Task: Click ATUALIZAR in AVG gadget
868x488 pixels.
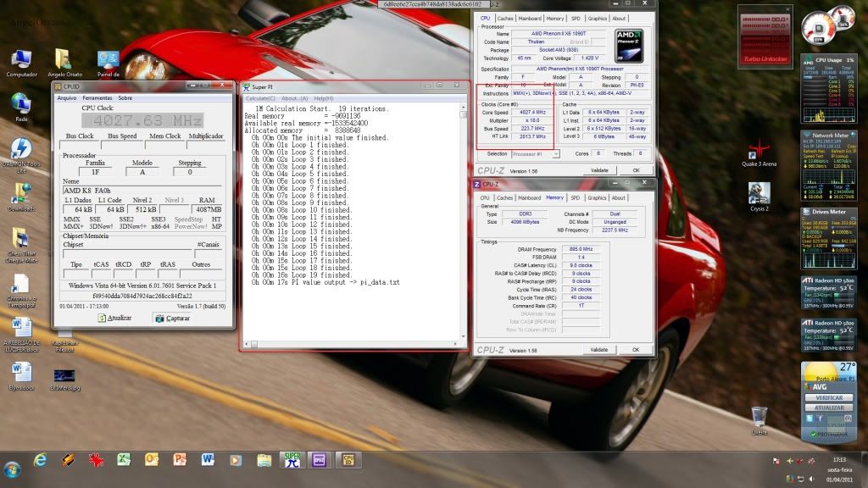Action: click(x=829, y=408)
